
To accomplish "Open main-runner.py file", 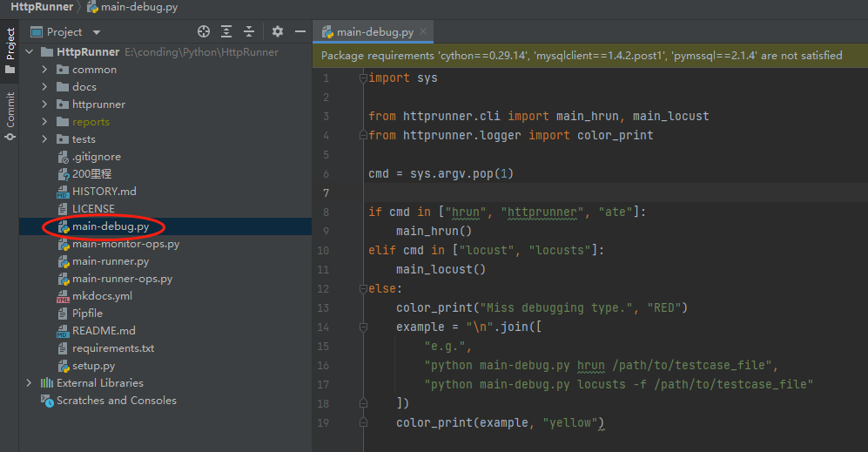I will 111,261.
